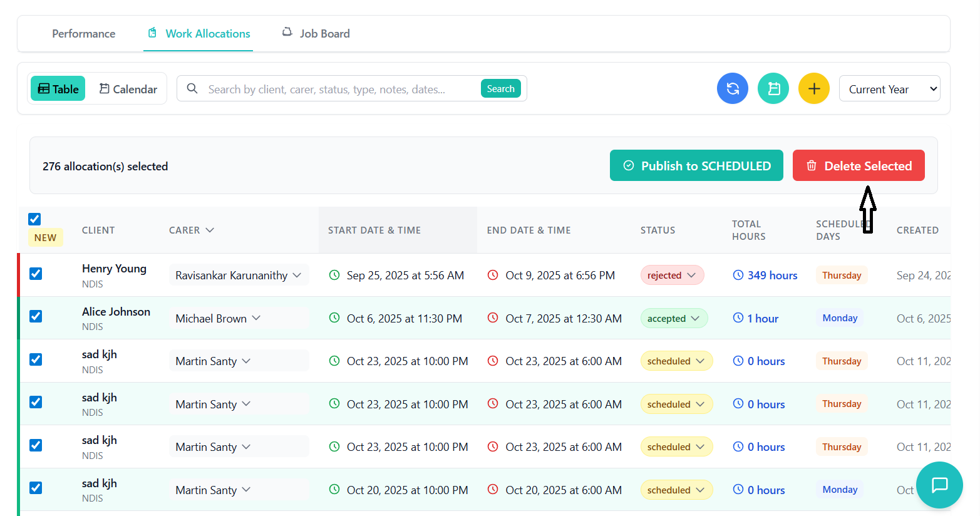Open the Current Year period dropdown

pyautogui.click(x=889, y=89)
